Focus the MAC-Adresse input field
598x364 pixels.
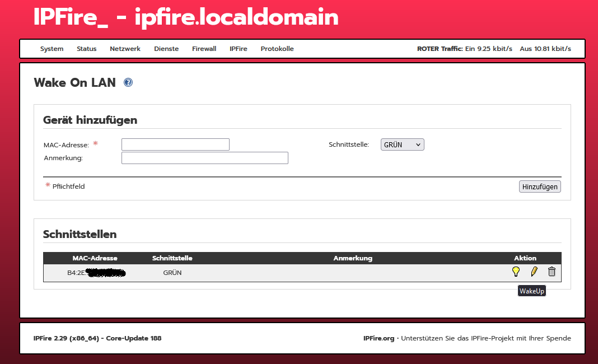pyautogui.click(x=175, y=144)
